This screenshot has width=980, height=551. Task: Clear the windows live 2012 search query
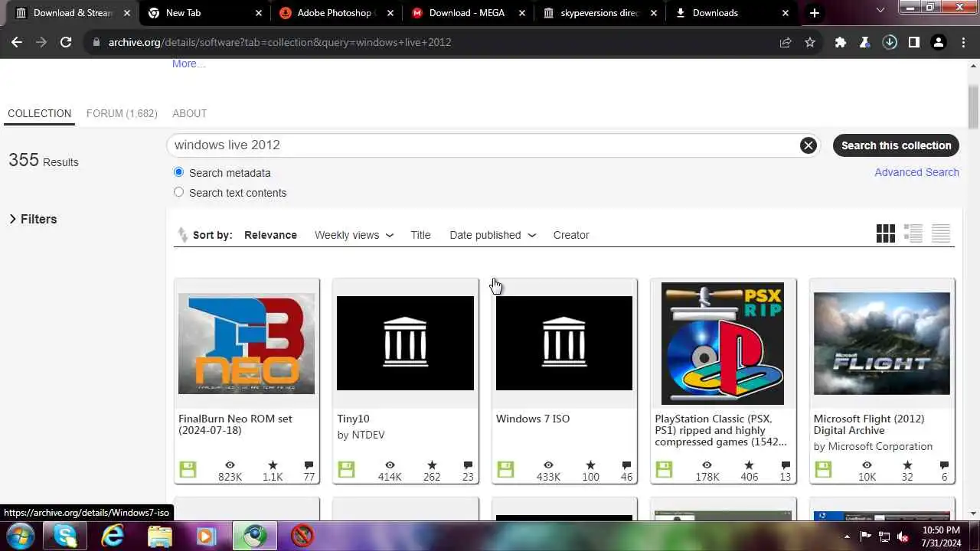click(x=808, y=145)
